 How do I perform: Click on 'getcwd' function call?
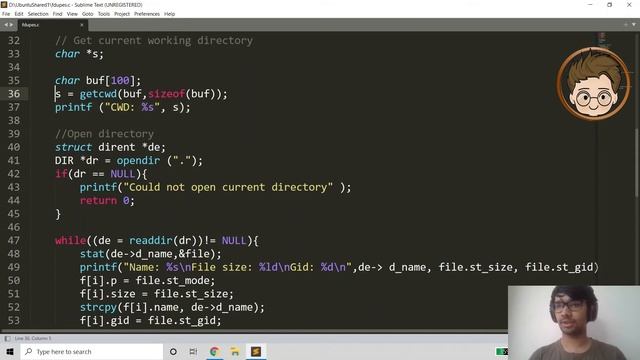[x=98, y=94]
